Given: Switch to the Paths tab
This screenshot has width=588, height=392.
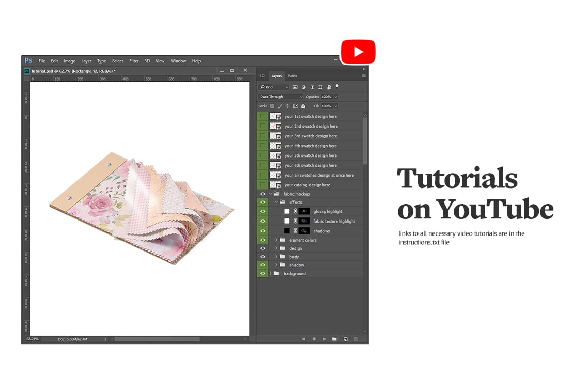Looking at the screenshot, I should point(292,76).
